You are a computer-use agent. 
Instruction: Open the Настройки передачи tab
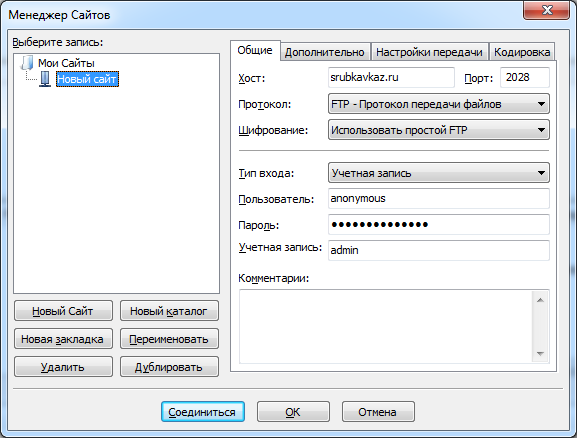pyautogui.click(x=429, y=52)
